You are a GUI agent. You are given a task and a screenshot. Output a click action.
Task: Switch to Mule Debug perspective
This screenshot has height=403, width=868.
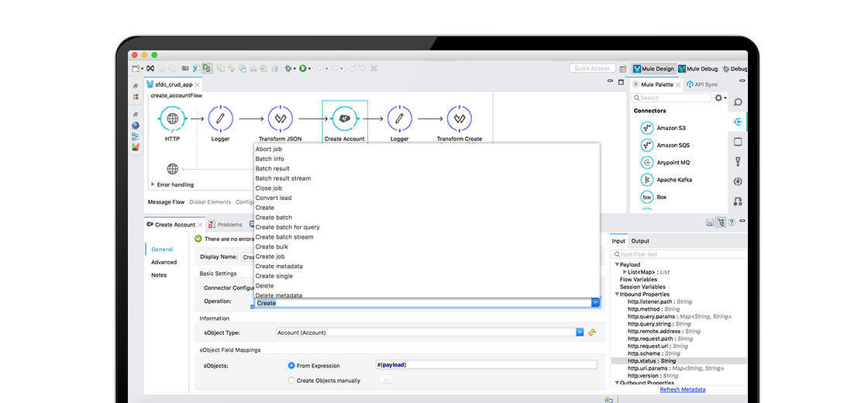tap(697, 69)
